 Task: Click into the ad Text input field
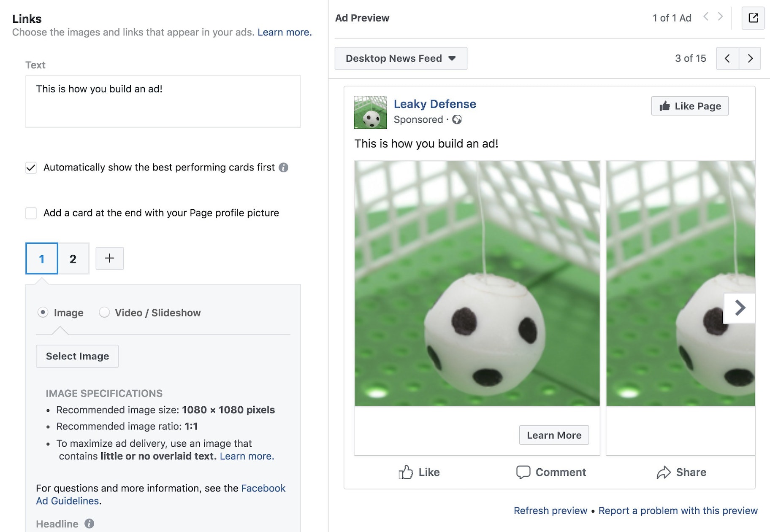(x=163, y=101)
